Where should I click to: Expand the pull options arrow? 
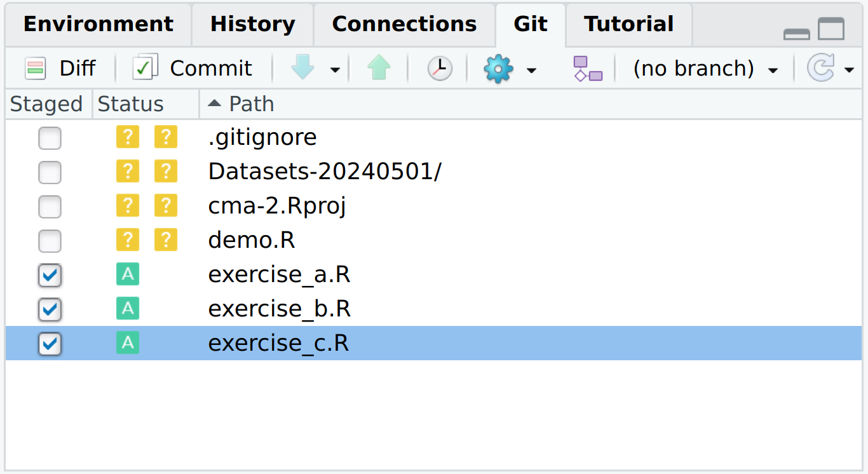tap(335, 69)
